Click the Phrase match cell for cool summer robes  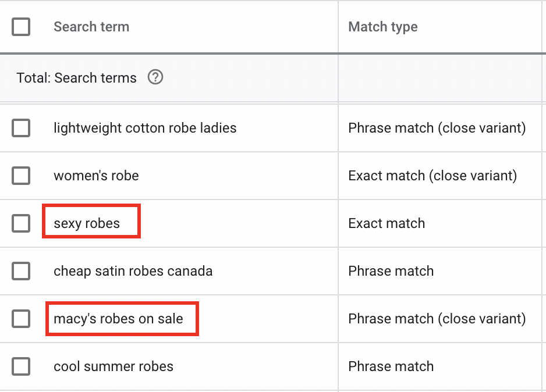391,366
